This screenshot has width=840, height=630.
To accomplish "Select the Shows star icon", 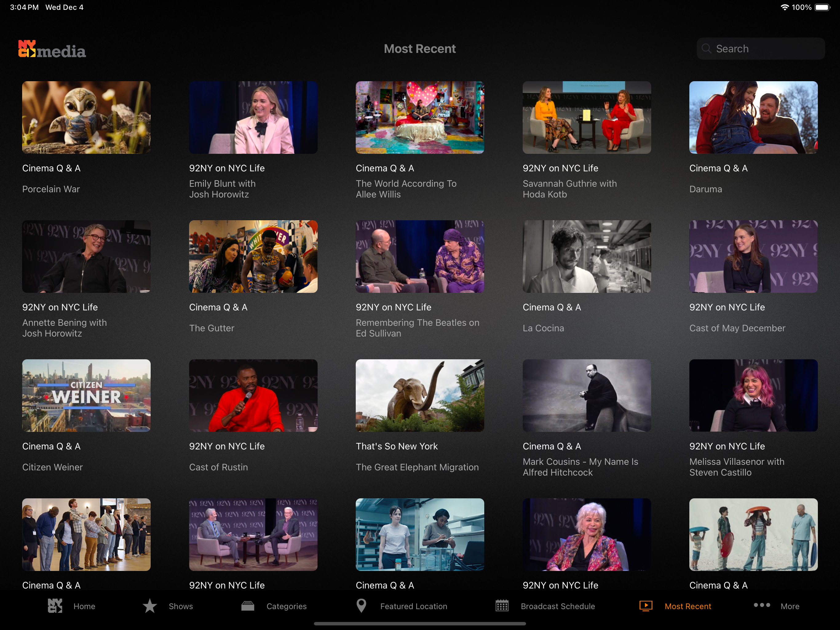I will 150,606.
